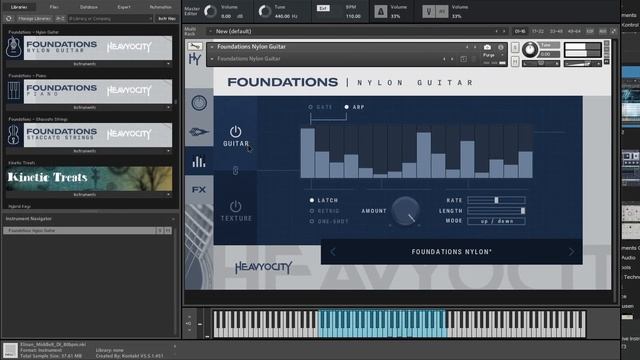Screen dimensions: 640x360
Task: Toggle the TEXTURE power button
Action: pyautogui.click(x=236, y=206)
